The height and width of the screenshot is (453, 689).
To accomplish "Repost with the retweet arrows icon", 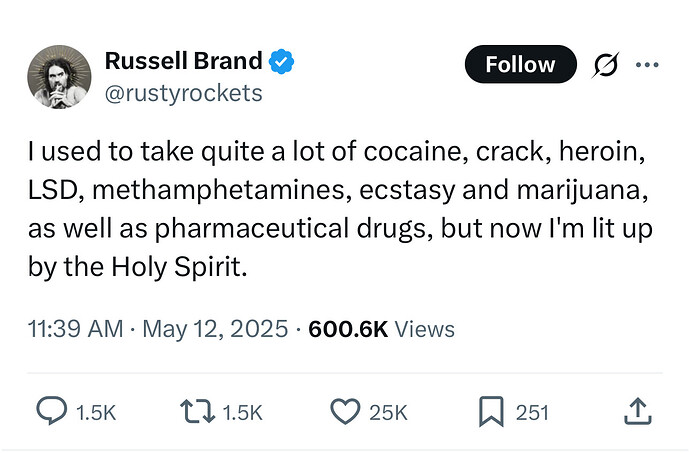I will [198, 412].
